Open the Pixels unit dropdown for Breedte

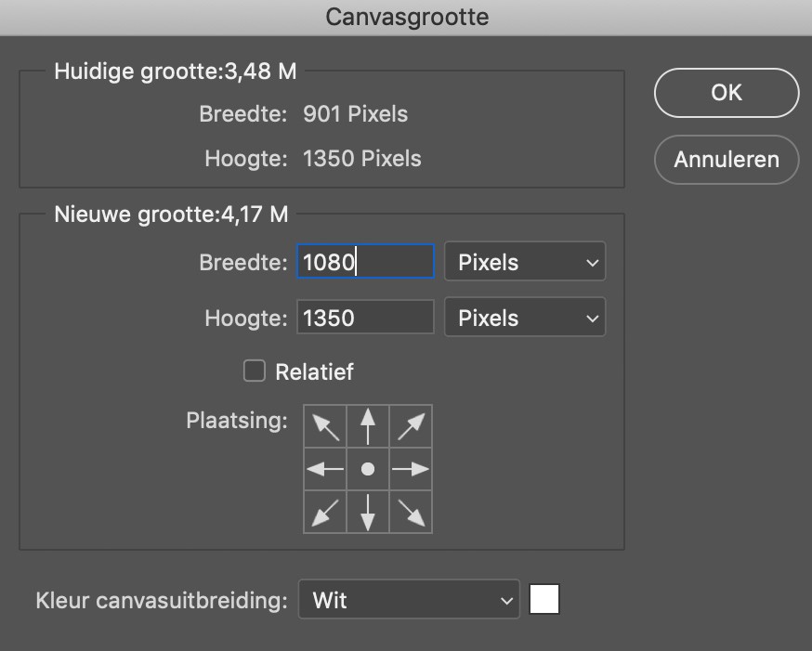[525, 261]
